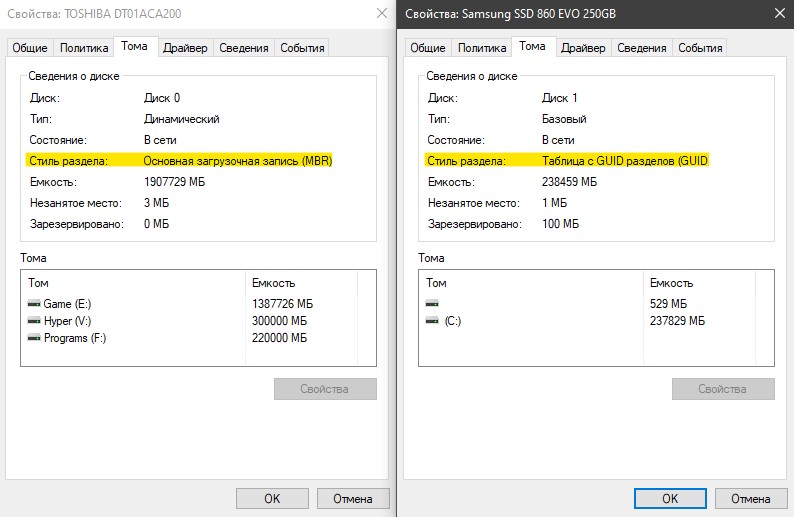
Task: Open Политика tab in Samsung SSD window
Action: [x=482, y=48]
